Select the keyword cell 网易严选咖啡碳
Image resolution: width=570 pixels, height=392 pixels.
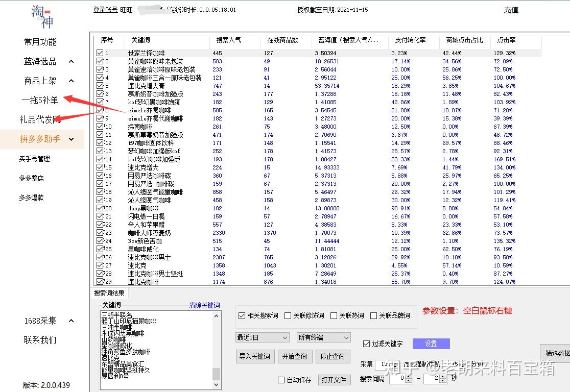149,176
